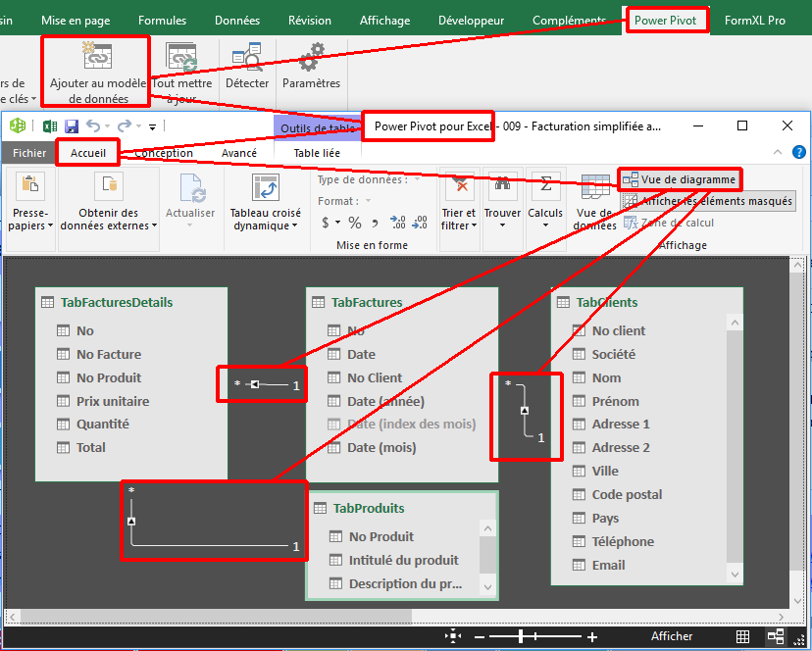
Task: Click the zoom out minus button
Action: click(481, 637)
